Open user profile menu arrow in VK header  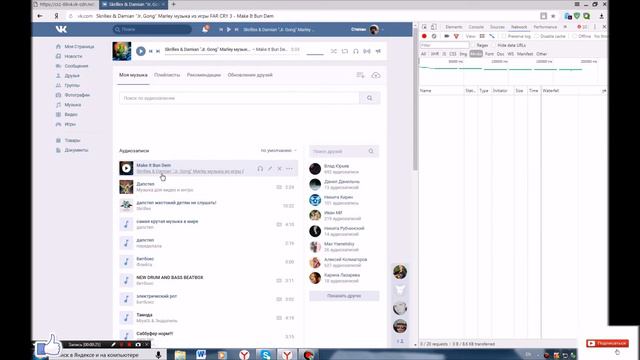pyautogui.click(x=382, y=29)
